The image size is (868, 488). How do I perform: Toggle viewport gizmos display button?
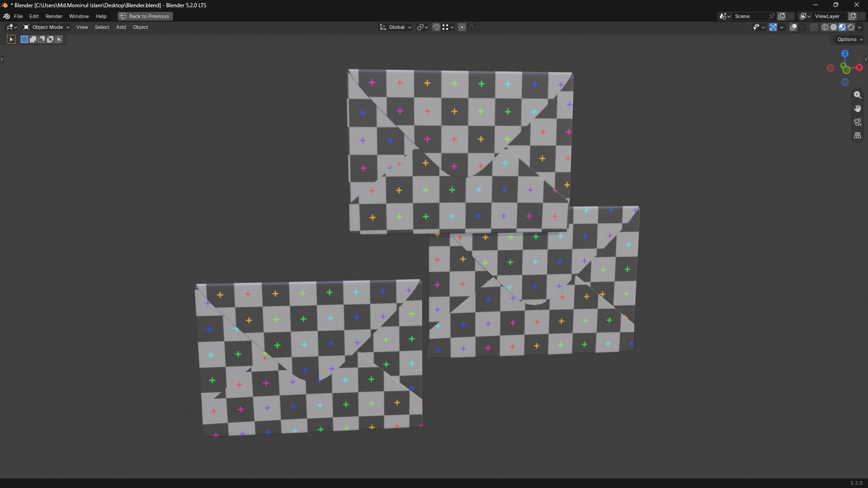click(773, 28)
